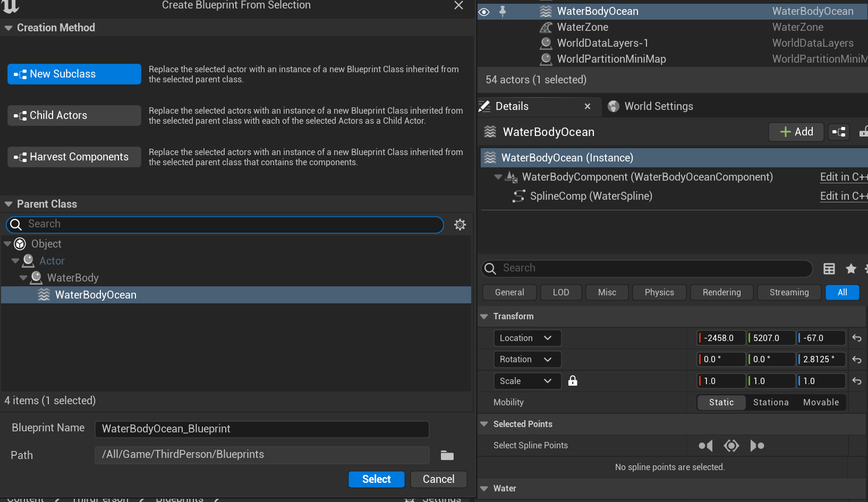Toggle the Scale lock ratio
The image size is (868, 502).
click(573, 381)
